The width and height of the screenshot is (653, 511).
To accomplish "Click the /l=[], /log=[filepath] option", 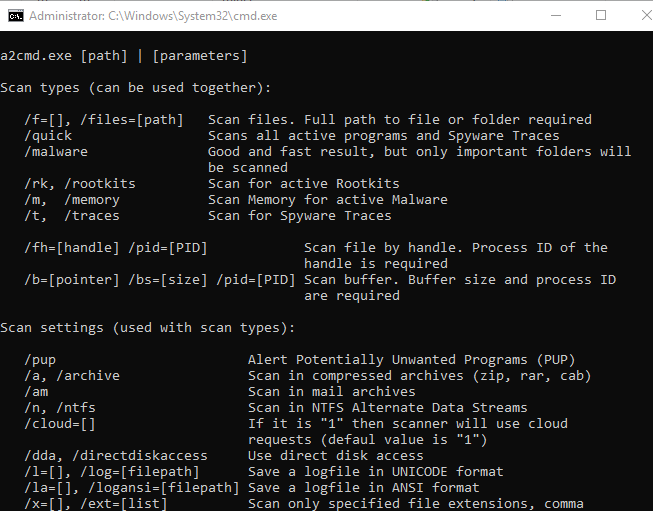I will pos(112,472).
